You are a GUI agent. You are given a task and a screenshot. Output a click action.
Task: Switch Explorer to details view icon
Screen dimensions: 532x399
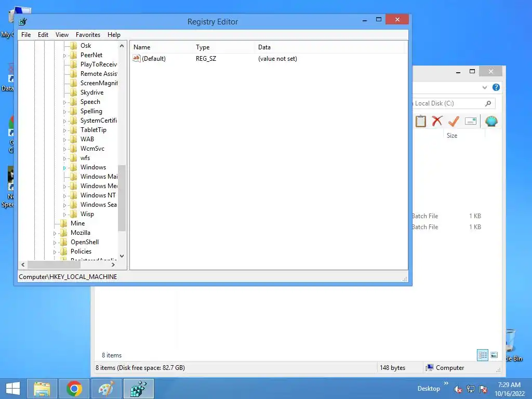pos(483,355)
